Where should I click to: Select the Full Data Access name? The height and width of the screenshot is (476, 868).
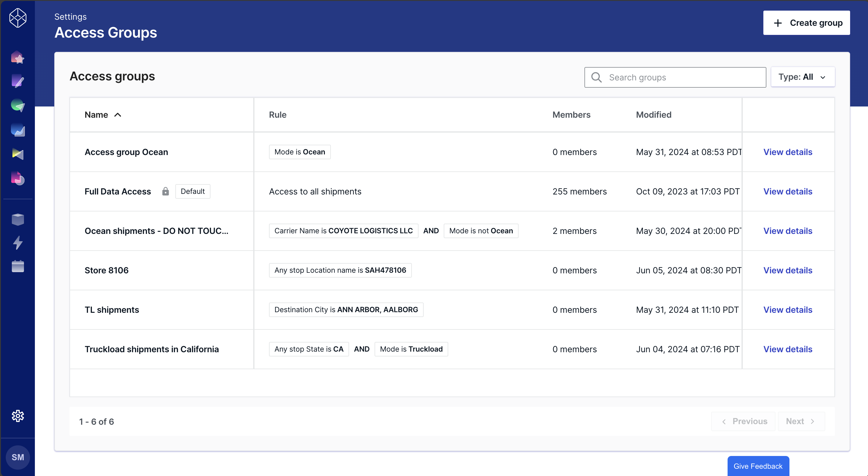(x=118, y=191)
